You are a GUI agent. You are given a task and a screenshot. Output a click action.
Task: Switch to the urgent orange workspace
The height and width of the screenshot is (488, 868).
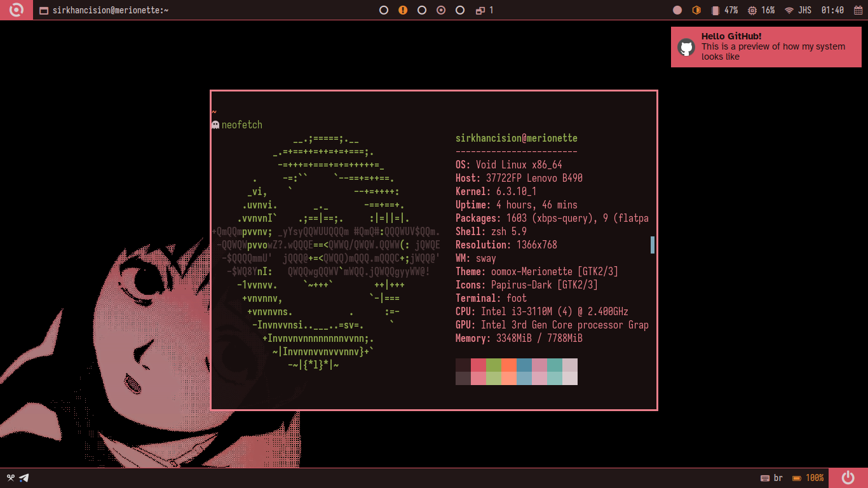pyautogui.click(x=403, y=10)
